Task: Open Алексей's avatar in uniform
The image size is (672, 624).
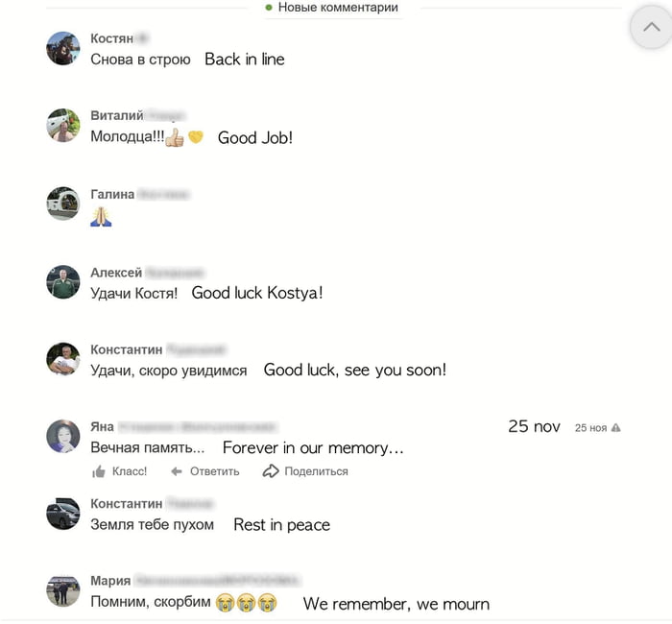Action: [63, 281]
